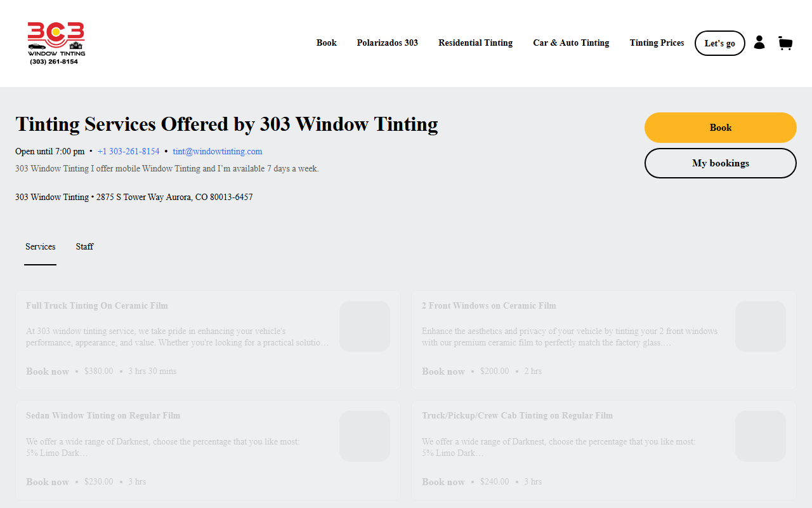Click the $380.00 price text
This screenshot has width=812, height=508.
coord(99,371)
